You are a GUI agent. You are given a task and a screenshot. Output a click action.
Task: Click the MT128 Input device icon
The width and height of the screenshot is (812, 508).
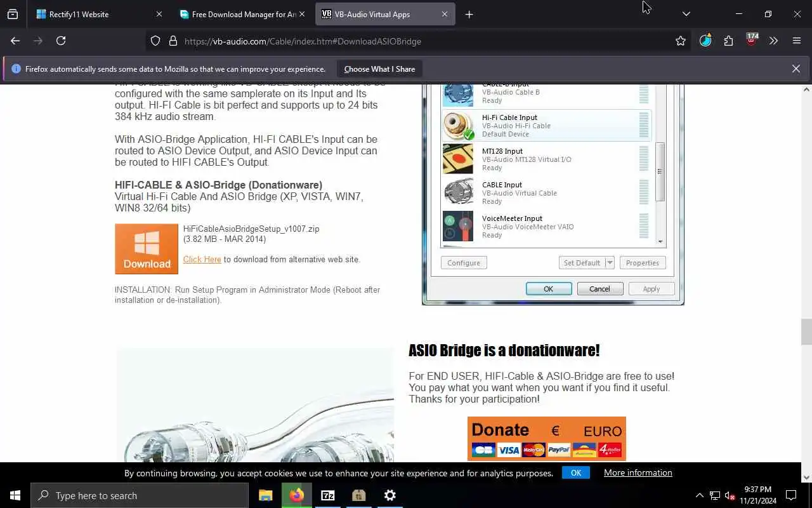pos(458,159)
